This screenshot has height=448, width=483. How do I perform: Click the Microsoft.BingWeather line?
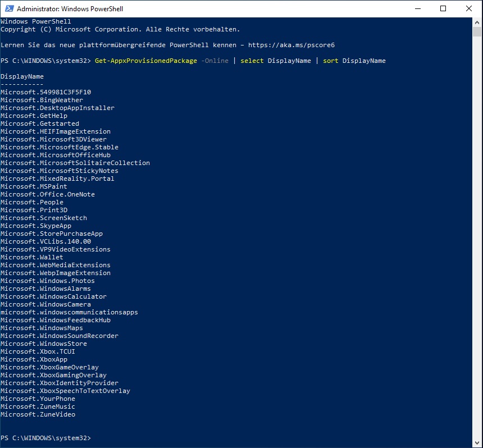(42, 100)
